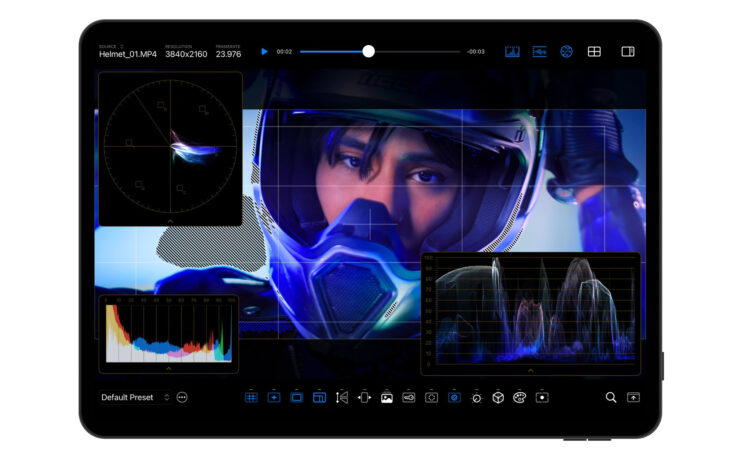Image resolution: width=740 pixels, height=460 pixels.
Task: Toggle the sidebar panel button
Action: [628, 51]
